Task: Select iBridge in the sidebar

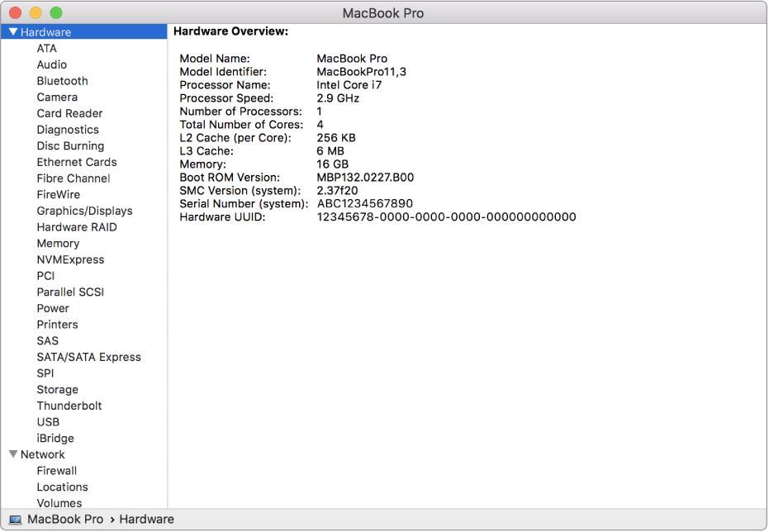Action: click(55, 439)
